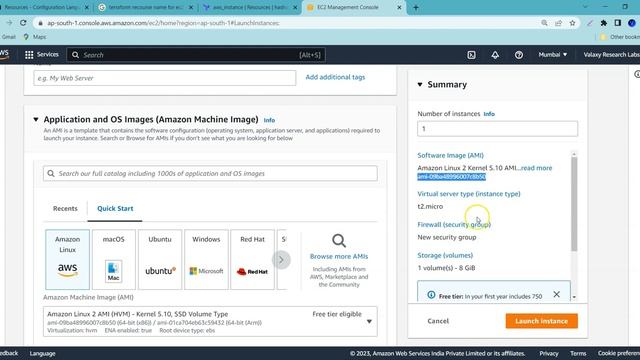Click the AWS logo home icon
The height and width of the screenshot is (360, 640).
point(4,55)
